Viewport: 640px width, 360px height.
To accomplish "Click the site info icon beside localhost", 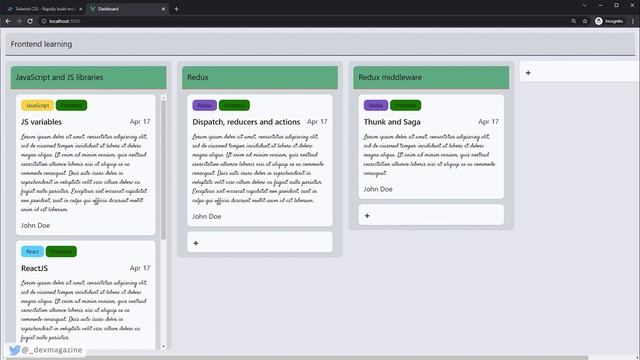I will (44, 21).
